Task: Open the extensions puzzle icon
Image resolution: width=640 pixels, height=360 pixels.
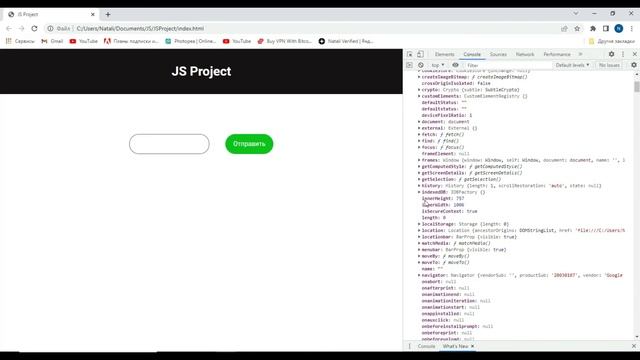Action: click(593, 29)
